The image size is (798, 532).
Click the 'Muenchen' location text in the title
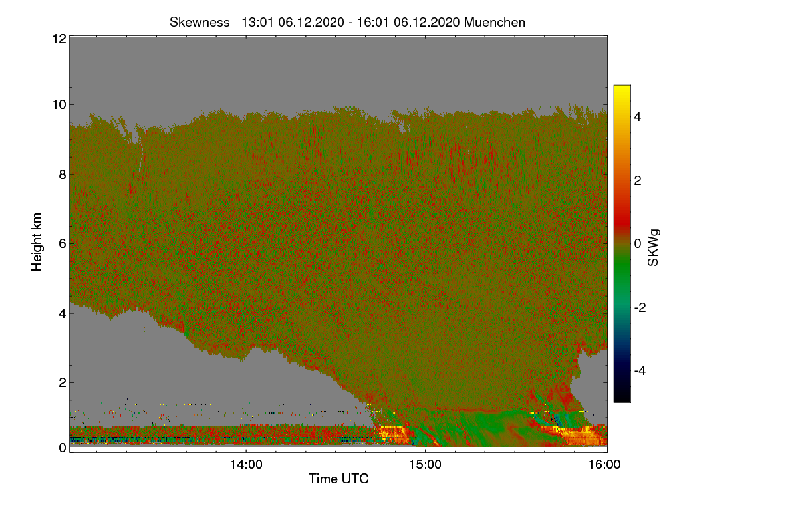coord(495,22)
